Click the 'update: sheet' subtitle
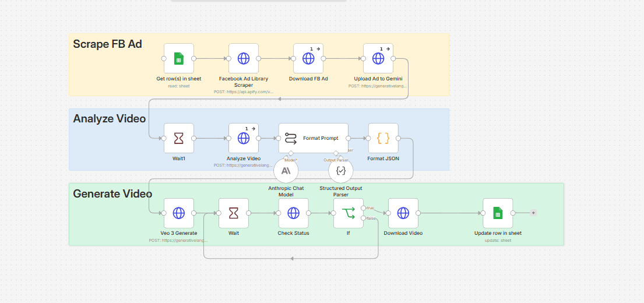Viewport: 644px width, 303px height. coord(498,240)
